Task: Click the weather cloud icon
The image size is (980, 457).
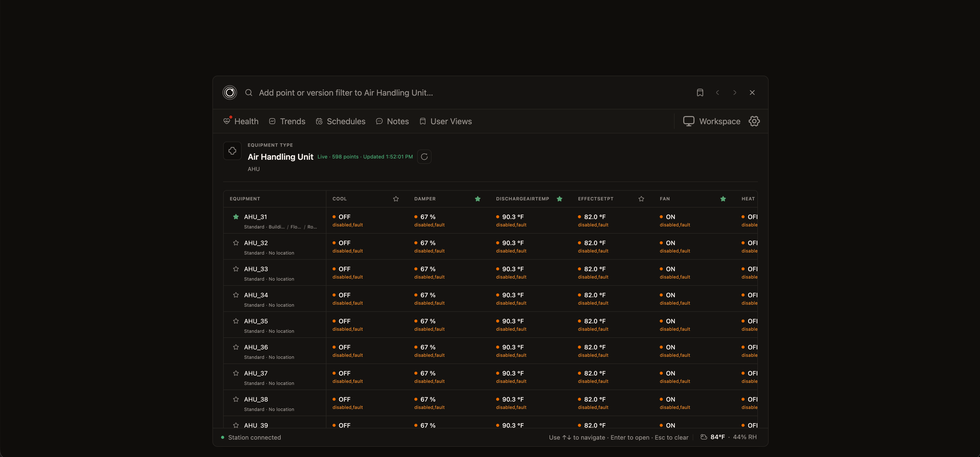Action: [x=704, y=437]
